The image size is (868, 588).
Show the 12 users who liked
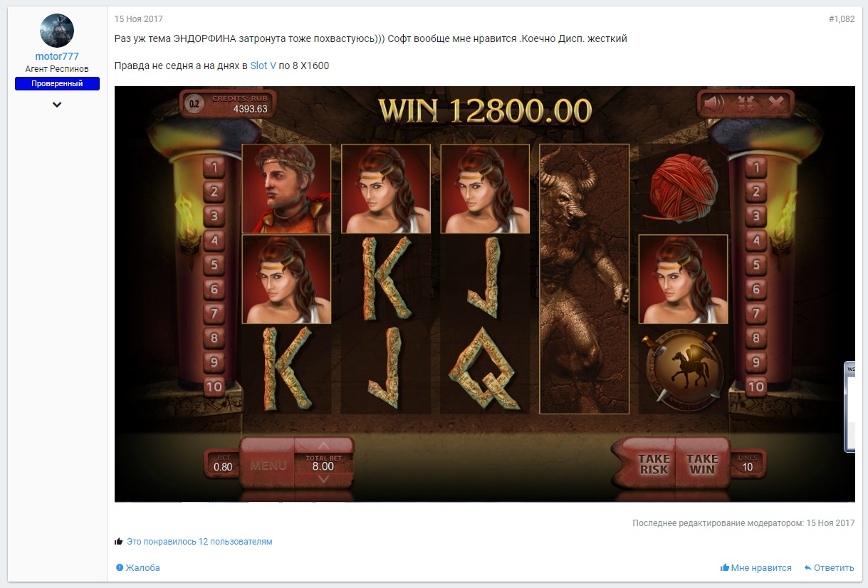pos(199,542)
